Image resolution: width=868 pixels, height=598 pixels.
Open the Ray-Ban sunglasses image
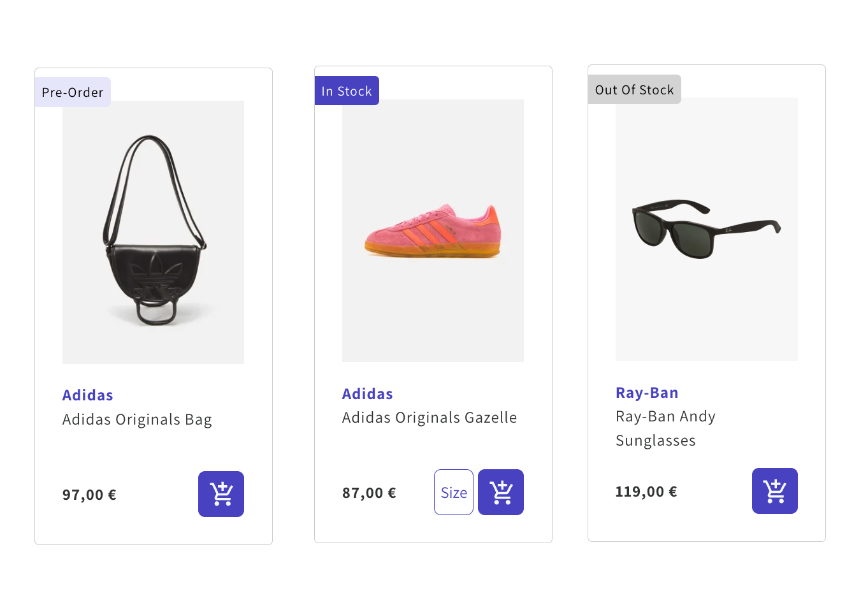pyautogui.click(x=706, y=229)
